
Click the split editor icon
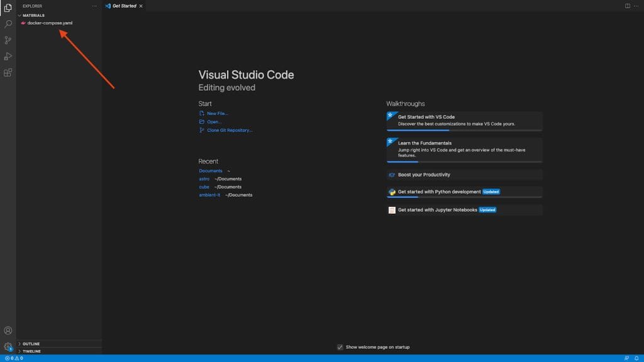(627, 6)
